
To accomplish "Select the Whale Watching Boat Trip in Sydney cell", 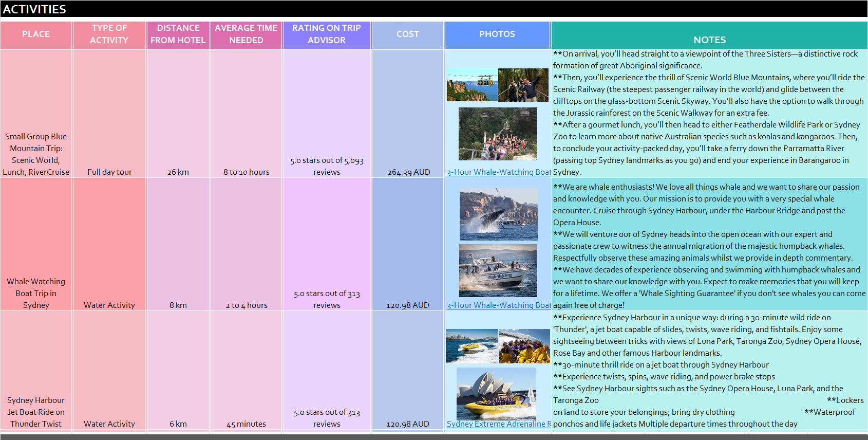I will pyautogui.click(x=36, y=245).
